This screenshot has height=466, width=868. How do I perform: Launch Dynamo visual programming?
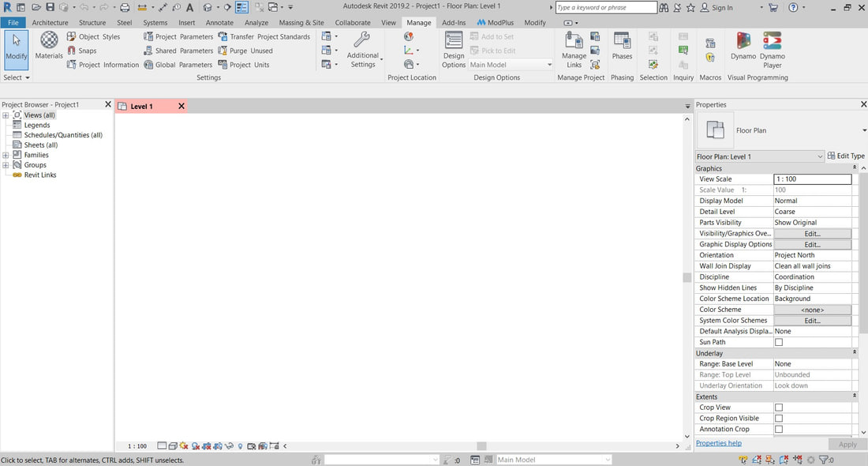click(743, 47)
